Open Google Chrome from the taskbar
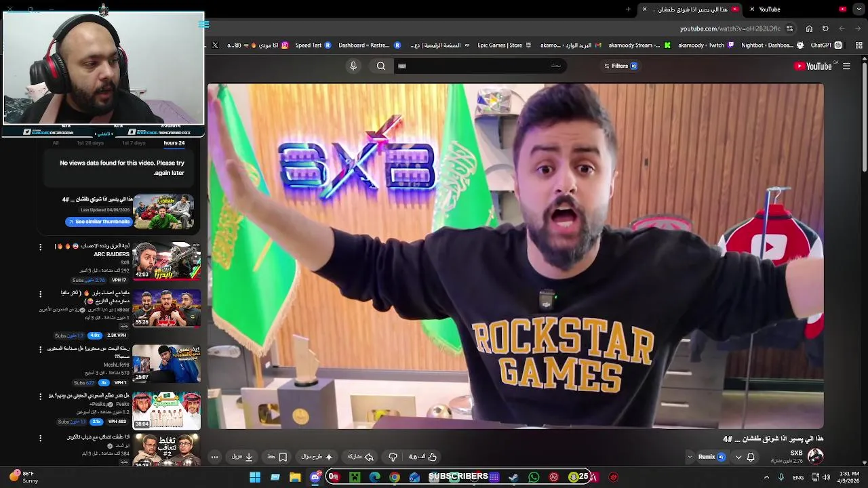 point(395,477)
